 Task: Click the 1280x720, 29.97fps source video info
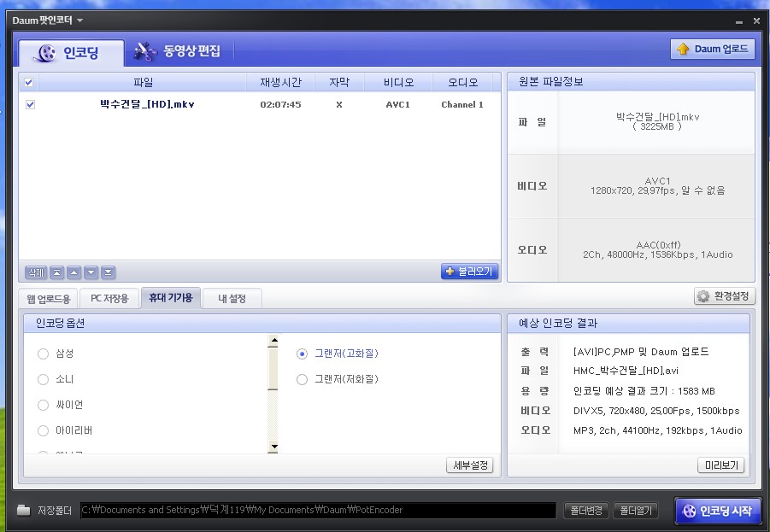click(x=657, y=190)
